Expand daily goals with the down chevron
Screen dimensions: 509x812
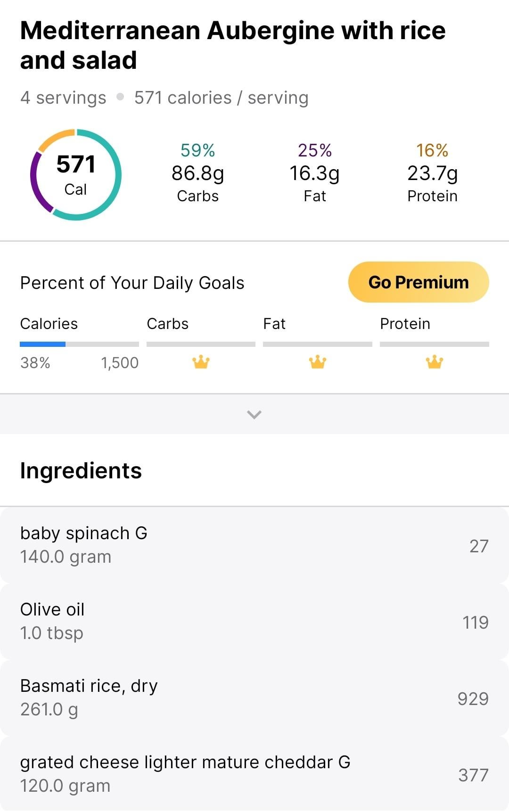(x=254, y=414)
